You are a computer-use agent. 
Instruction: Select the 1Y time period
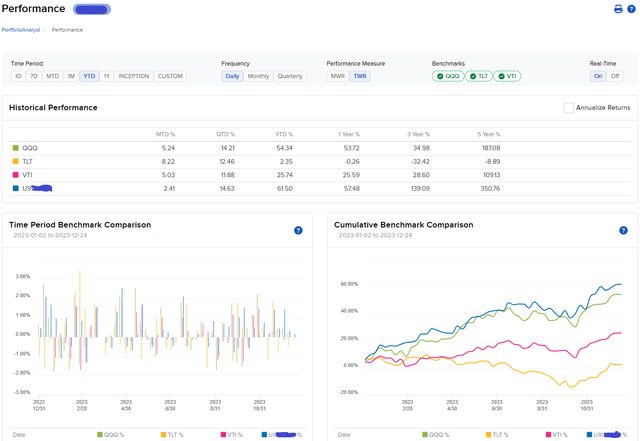pyautogui.click(x=107, y=76)
